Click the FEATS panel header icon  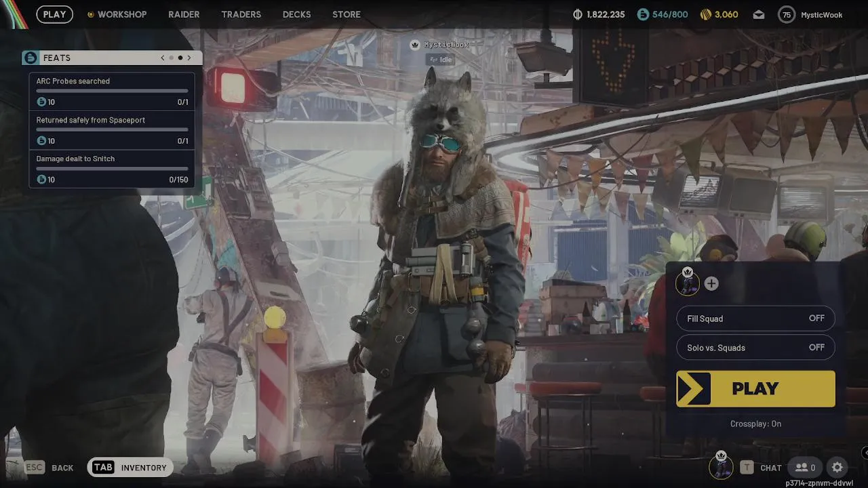30,58
